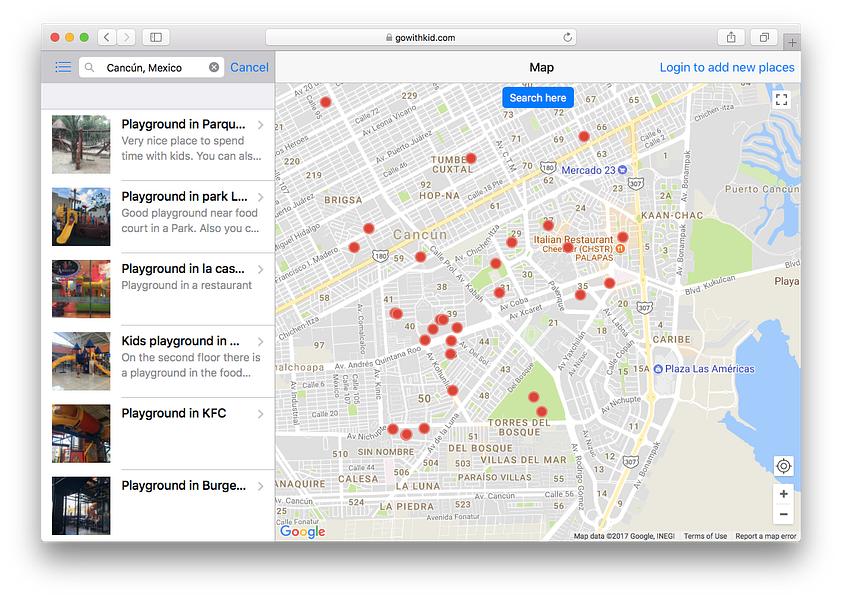842x600 pixels.
Task: Open the list menu icon beside search
Action: (x=63, y=67)
